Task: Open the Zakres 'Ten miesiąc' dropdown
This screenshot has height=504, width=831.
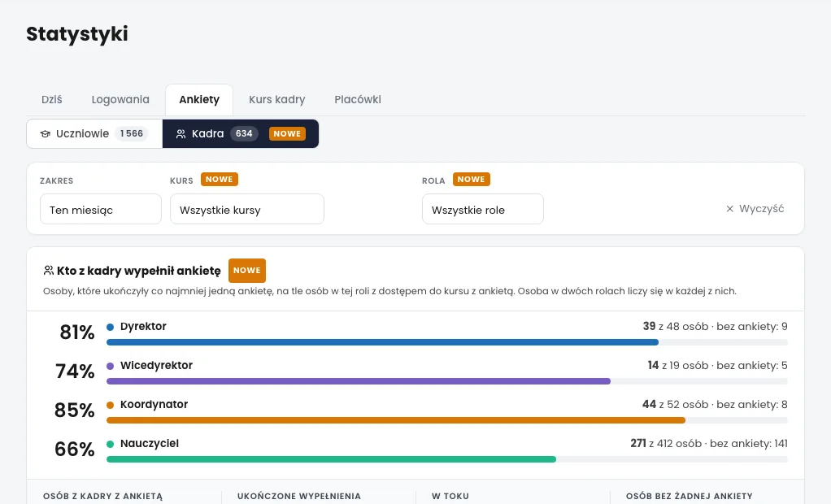Action: (x=101, y=209)
